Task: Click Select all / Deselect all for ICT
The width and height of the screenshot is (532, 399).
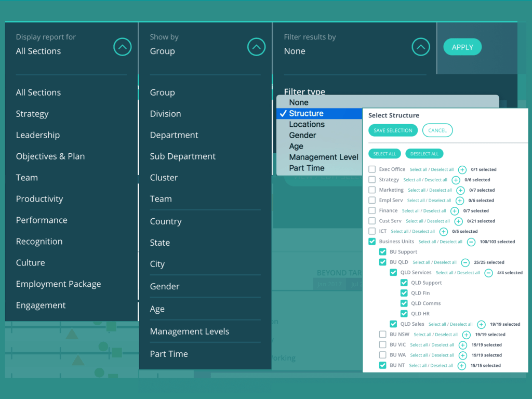Action: pyautogui.click(x=413, y=232)
